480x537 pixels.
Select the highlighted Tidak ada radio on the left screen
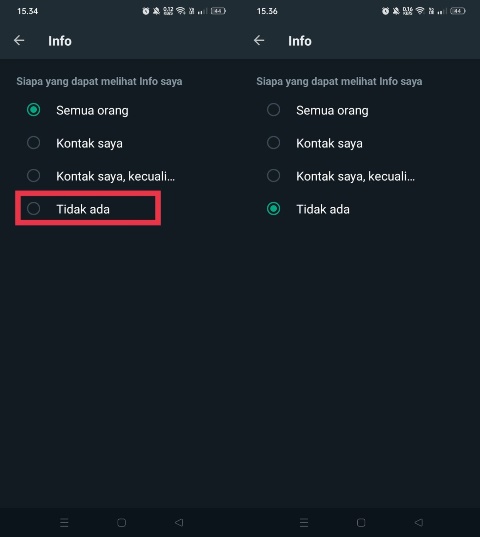[x=34, y=209]
